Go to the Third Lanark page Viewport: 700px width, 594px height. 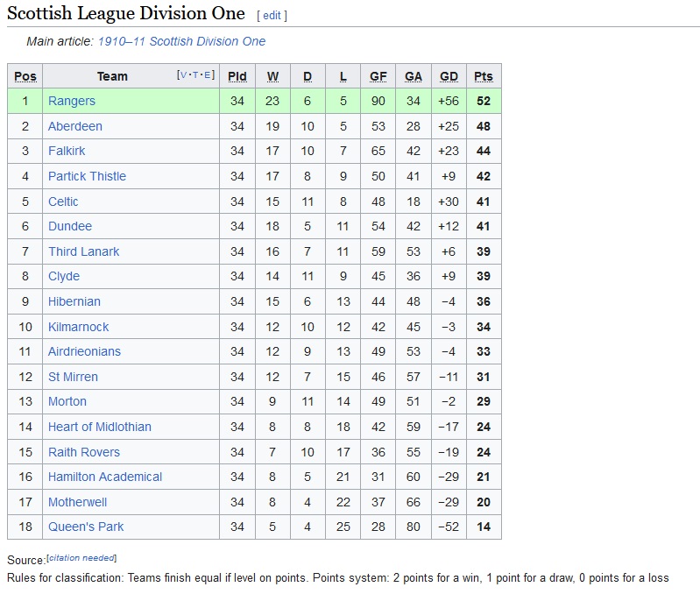[x=83, y=251]
